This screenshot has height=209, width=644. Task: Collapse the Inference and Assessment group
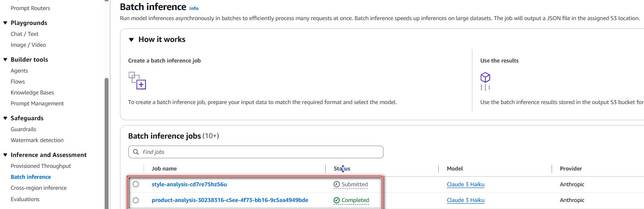coord(5,155)
